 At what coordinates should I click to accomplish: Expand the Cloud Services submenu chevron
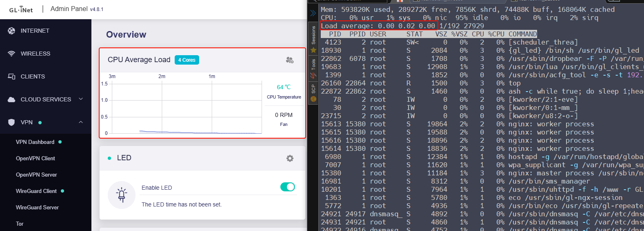pyautogui.click(x=81, y=99)
